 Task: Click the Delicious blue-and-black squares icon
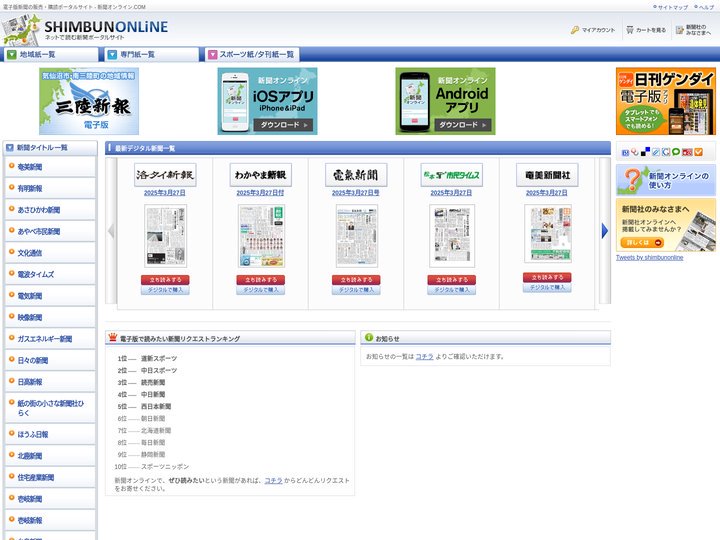coord(645,152)
